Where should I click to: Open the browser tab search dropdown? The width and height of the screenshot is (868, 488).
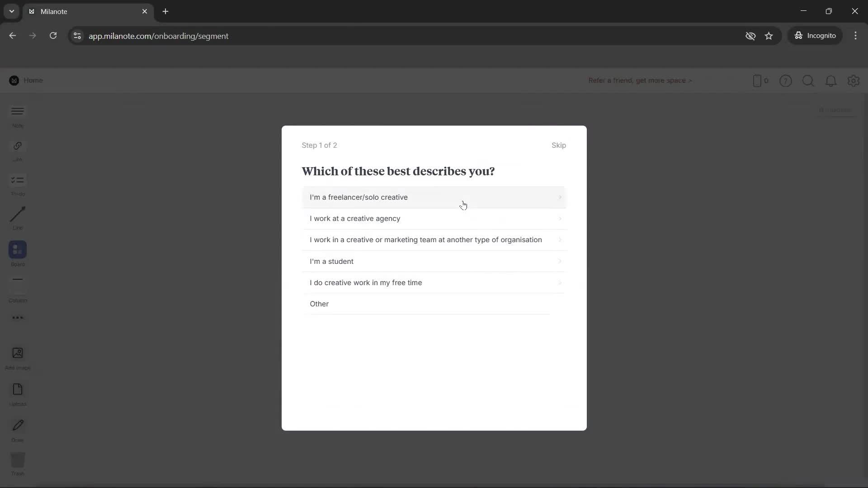coord(11,11)
